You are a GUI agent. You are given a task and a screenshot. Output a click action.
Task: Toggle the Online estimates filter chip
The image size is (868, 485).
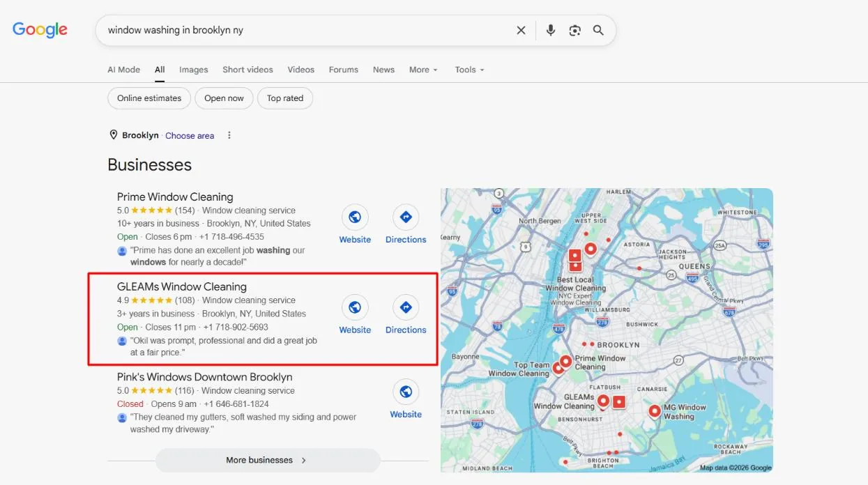click(x=149, y=98)
